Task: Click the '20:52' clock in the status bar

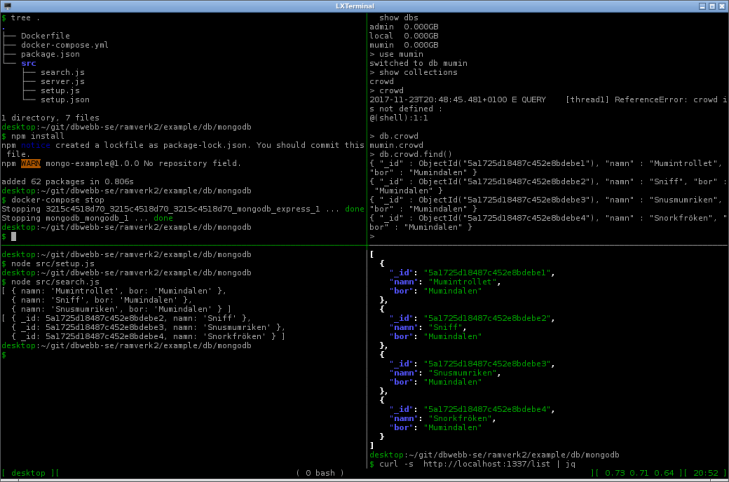Action: coord(705,473)
